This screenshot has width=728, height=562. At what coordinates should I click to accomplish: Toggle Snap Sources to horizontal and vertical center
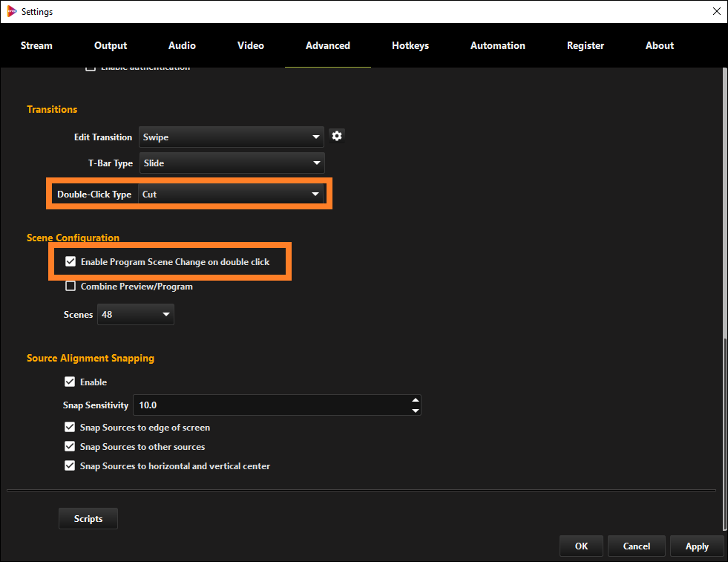click(x=70, y=466)
